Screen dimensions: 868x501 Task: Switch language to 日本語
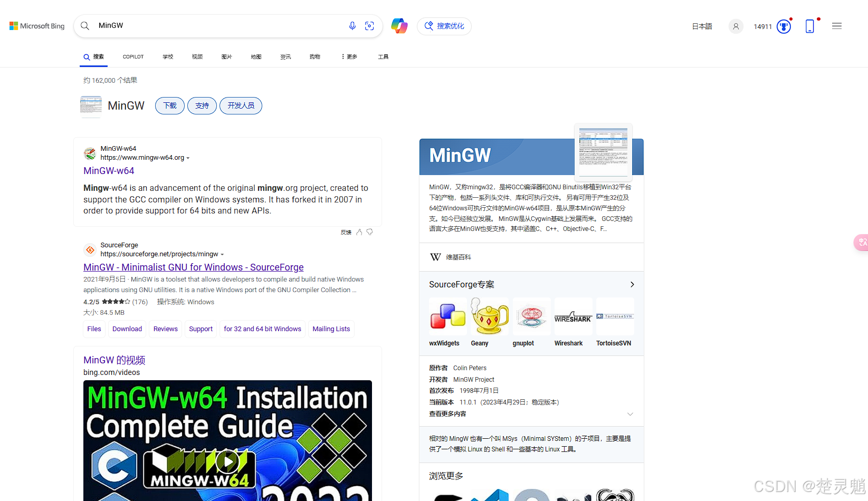pyautogui.click(x=702, y=26)
